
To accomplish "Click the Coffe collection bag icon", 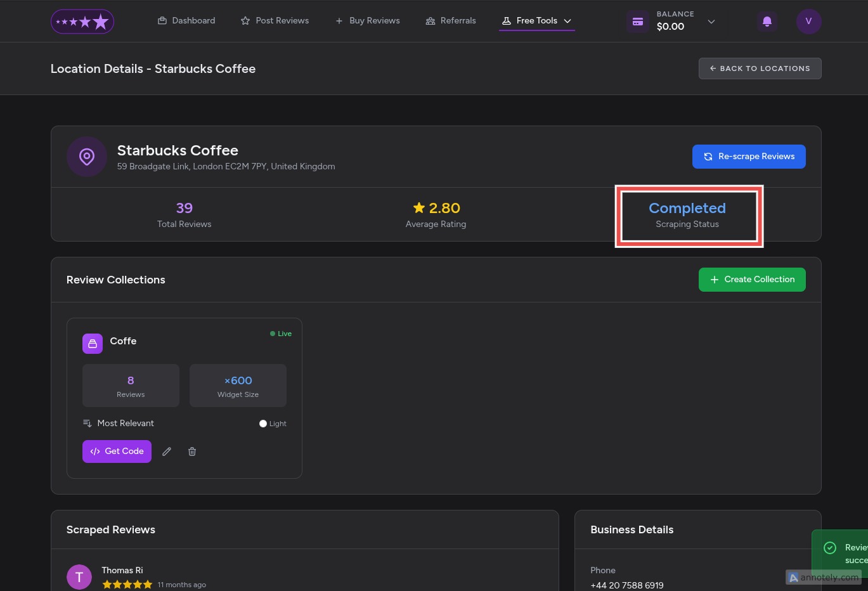I will pyautogui.click(x=93, y=344).
